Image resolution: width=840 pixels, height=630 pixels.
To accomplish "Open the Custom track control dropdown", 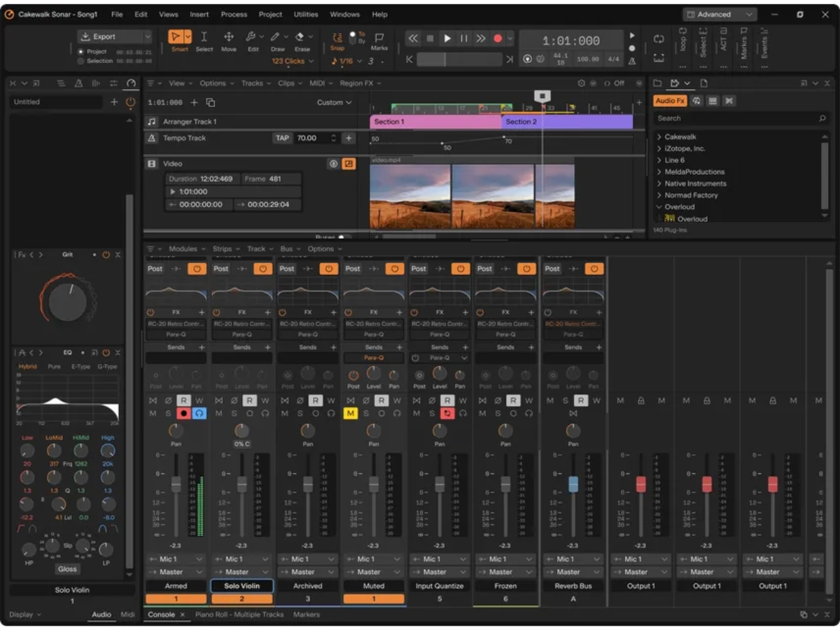I will click(x=334, y=102).
